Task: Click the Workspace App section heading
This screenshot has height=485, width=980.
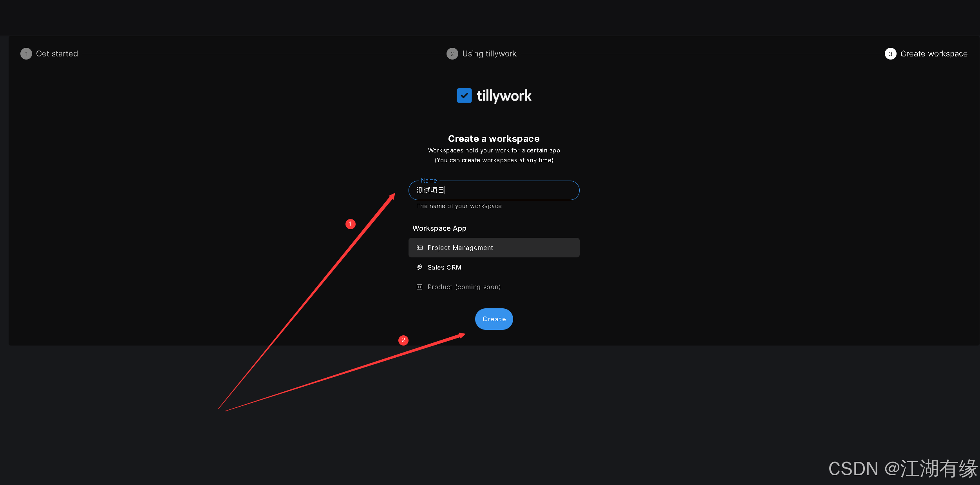Action: 439,228
